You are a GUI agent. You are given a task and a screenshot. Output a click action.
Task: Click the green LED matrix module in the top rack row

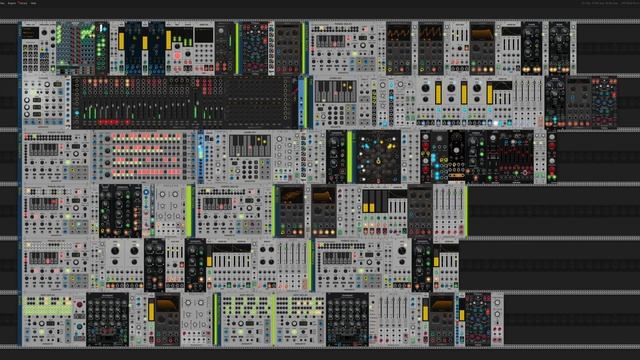coord(76,48)
